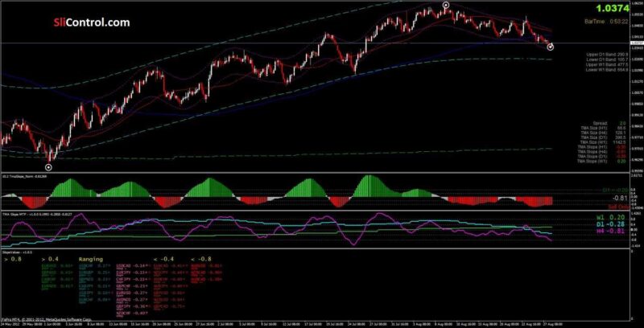Click the Upper D1 Band value line
Screen dimensions: 644x328
[x=609, y=54]
